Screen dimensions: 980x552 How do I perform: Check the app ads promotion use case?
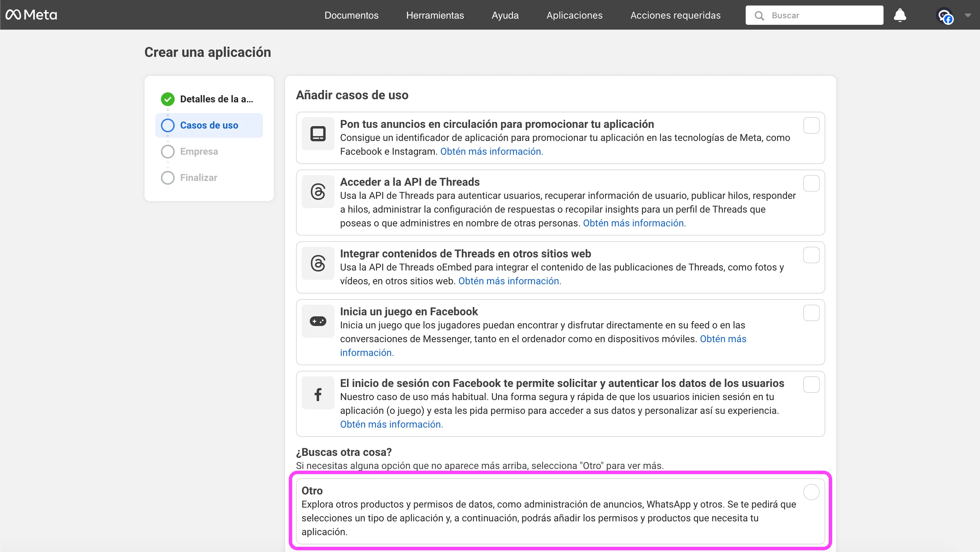coord(811,125)
